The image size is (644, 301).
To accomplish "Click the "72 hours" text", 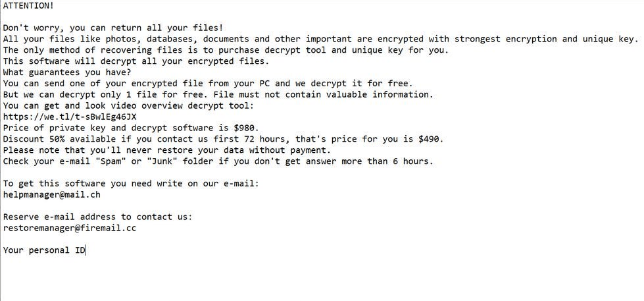I will [266, 139].
